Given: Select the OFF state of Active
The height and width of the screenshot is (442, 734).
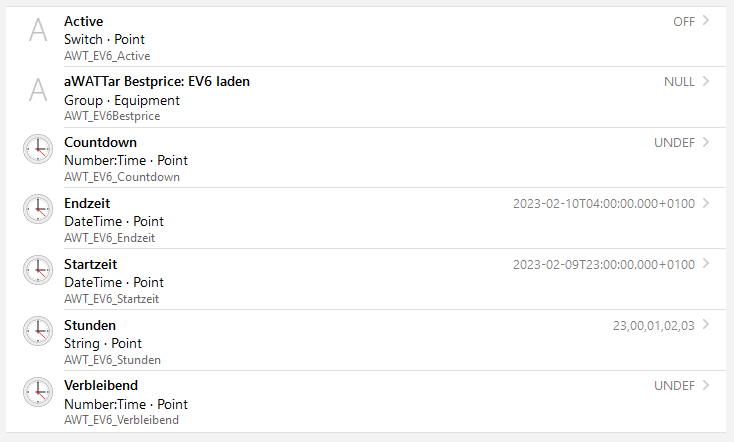Looking at the screenshot, I should coord(684,22).
